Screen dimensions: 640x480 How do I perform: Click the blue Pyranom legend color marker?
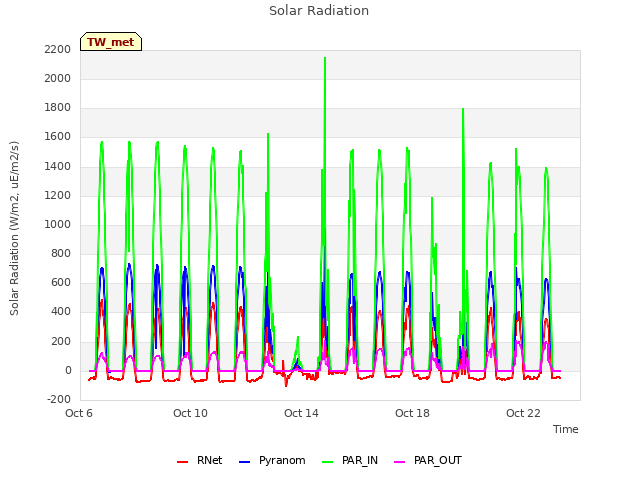[244, 462]
